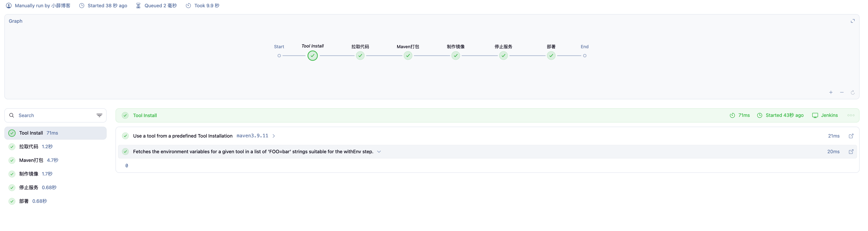Image resolution: width=868 pixels, height=231 pixels.
Task: Reset the pipeline graph zoom
Action: coord(853,92)
